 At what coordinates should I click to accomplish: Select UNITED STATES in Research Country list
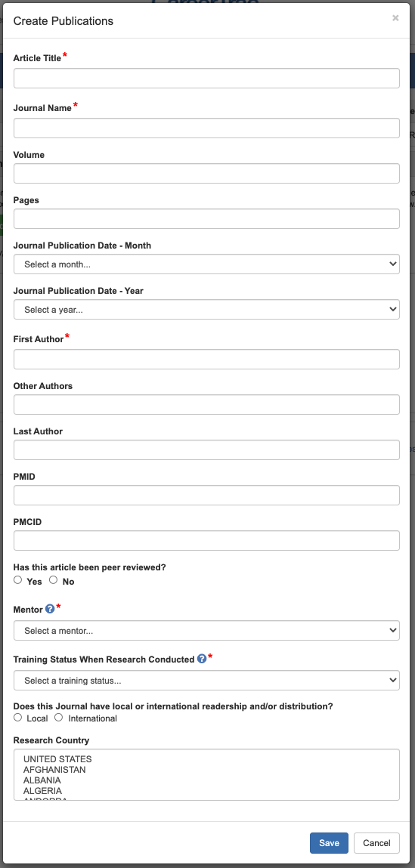click(x=57, y=759)
